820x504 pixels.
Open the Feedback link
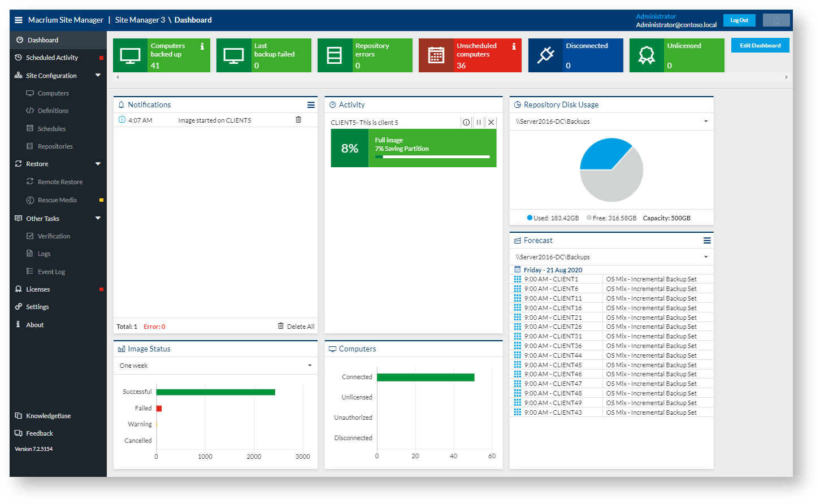click(39, 433)
